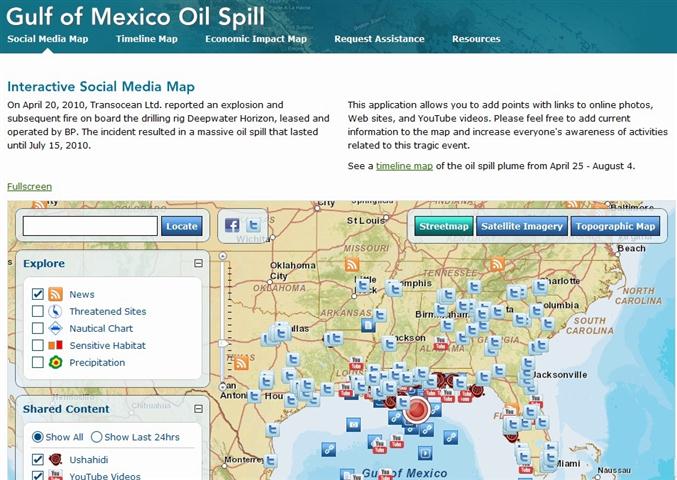Click the Sensitive Habitat orange-red icon
Image resolution: width=677 pixels, height=480 pixels.
point(55,345)
